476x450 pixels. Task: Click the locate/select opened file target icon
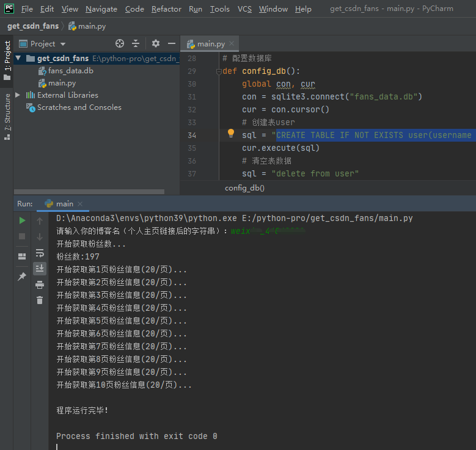[x=120, y=44]
